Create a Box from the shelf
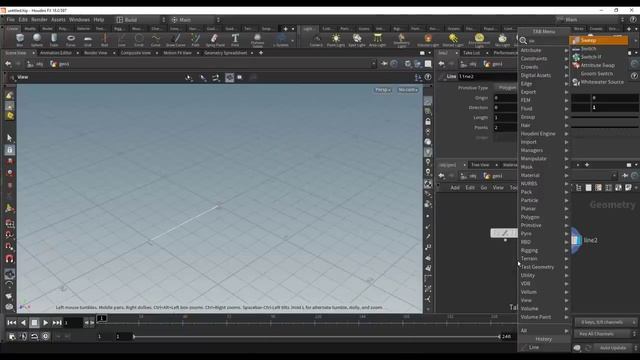This screenshot has height=360, width=640. [x=20, y=40]
